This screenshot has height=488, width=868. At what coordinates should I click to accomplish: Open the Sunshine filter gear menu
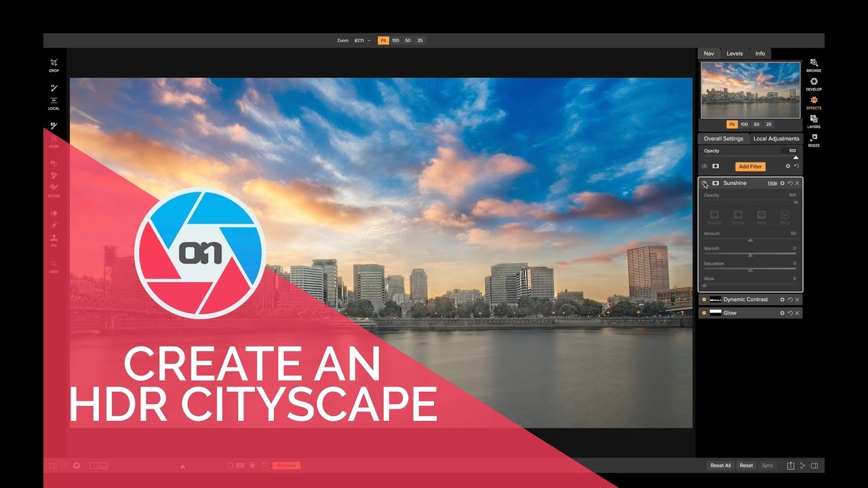click(783, 183)
